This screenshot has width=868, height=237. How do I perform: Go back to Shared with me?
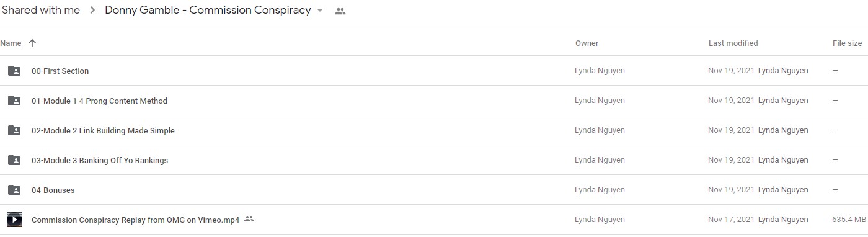coord(40,10)
